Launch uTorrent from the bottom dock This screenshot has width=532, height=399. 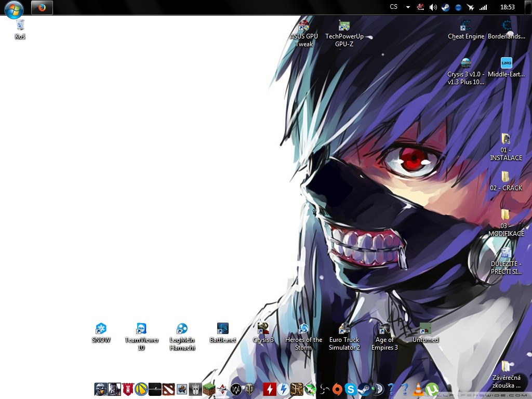point(432,389)
